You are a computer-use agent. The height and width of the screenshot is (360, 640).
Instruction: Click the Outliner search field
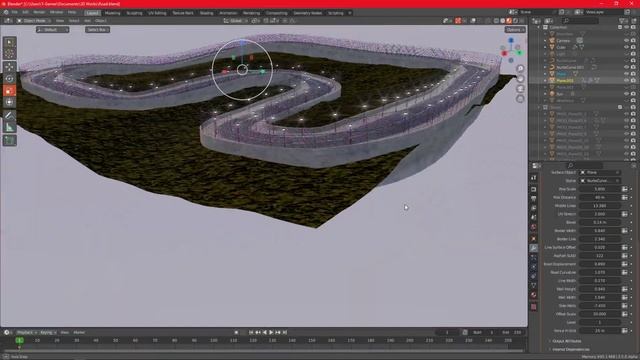click(x=580, y=20)
